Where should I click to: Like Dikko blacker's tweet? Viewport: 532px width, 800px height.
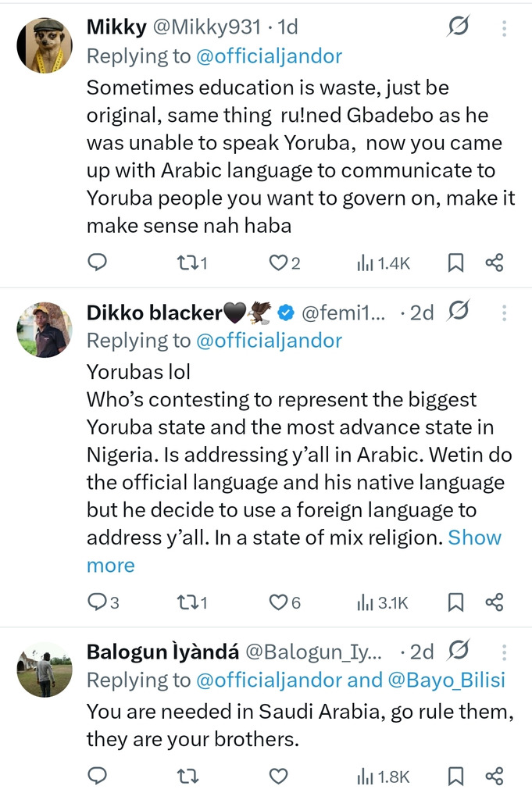click(279, 602)
